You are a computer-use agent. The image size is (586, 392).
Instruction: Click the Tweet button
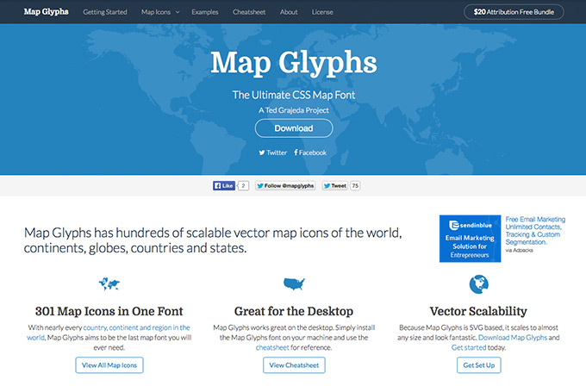pos(335,186)
